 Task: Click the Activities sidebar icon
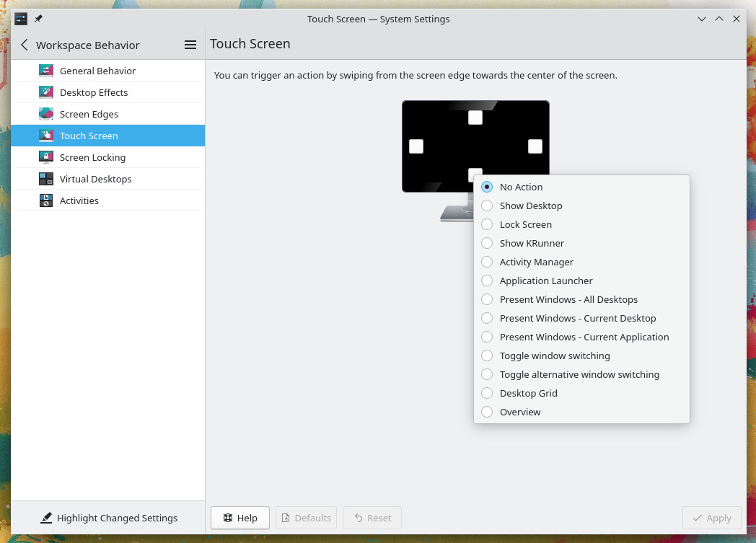(x=46, y=201)
